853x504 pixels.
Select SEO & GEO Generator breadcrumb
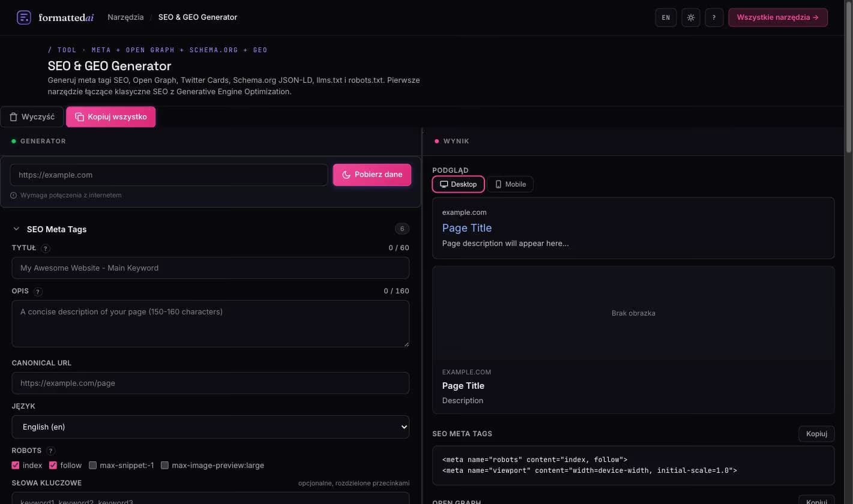(197, 17)
